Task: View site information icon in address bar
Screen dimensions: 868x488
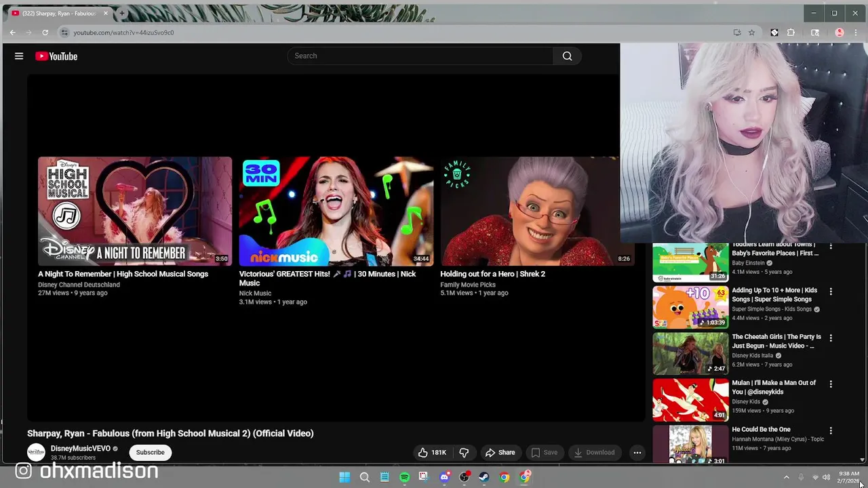Action: [64, 33]
